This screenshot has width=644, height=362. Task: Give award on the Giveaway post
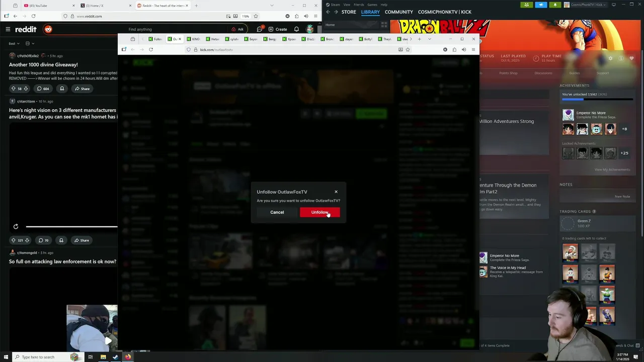[x=62, y=88]
